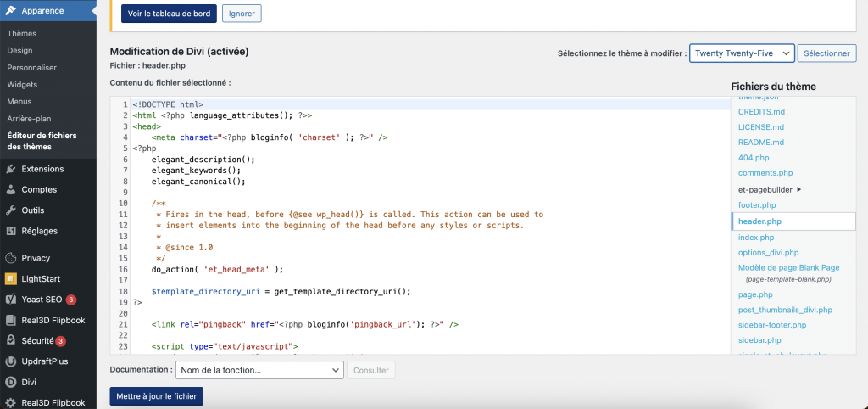Viewport: 868px width, 409px height.
Task: Click the Real3D Flipbook gear icon
Action: [10, 403]
